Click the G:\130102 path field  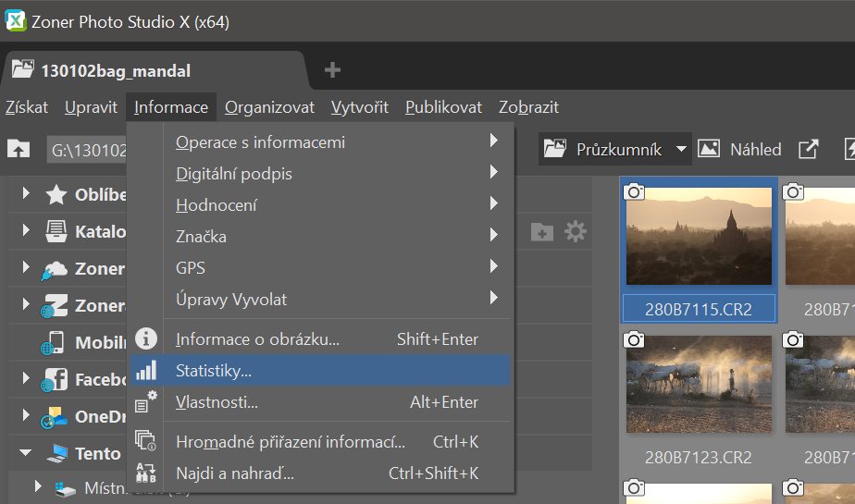coord(87,149)
